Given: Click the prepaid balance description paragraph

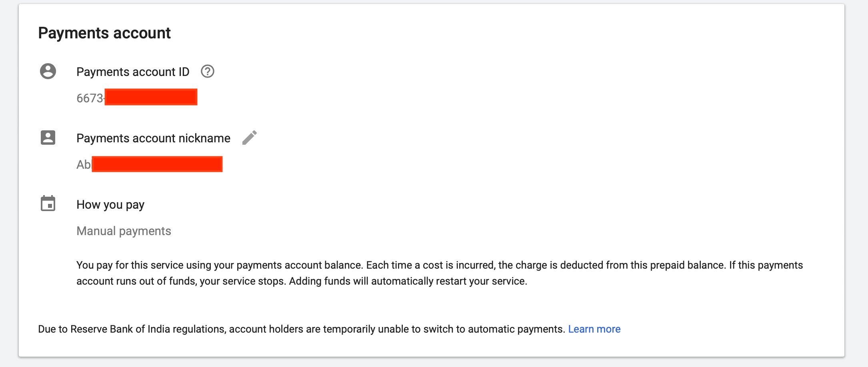Looking at the screenshot, I should point(440,273).
